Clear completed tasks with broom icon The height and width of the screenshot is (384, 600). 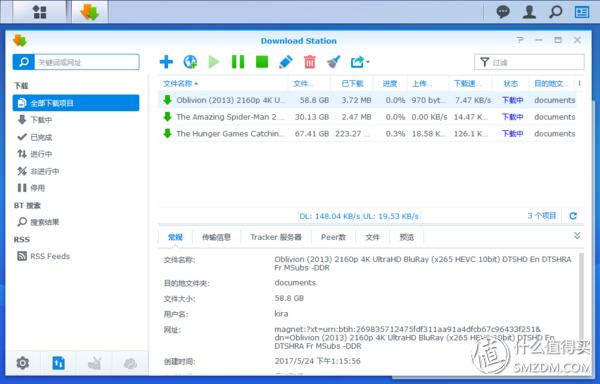click(x=334, y=62)
